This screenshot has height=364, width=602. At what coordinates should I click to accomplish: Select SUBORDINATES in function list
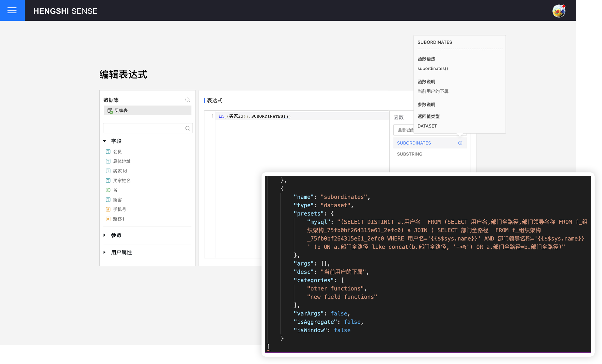pos(414,143)
